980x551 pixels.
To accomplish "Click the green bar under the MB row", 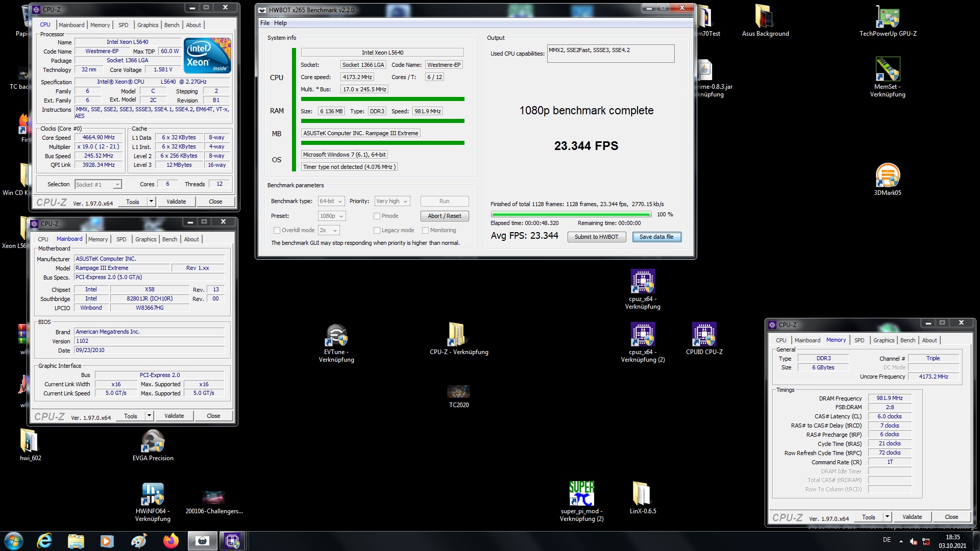I will tap(382, 143).
